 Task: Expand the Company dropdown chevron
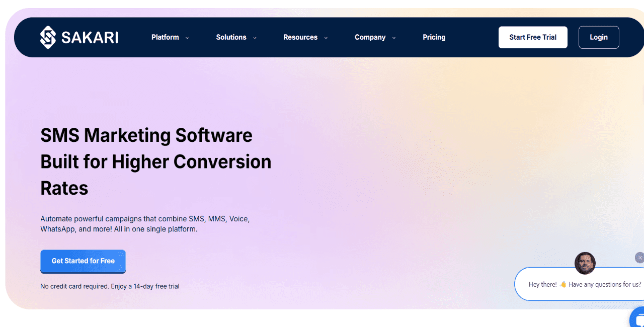(394, 37)
